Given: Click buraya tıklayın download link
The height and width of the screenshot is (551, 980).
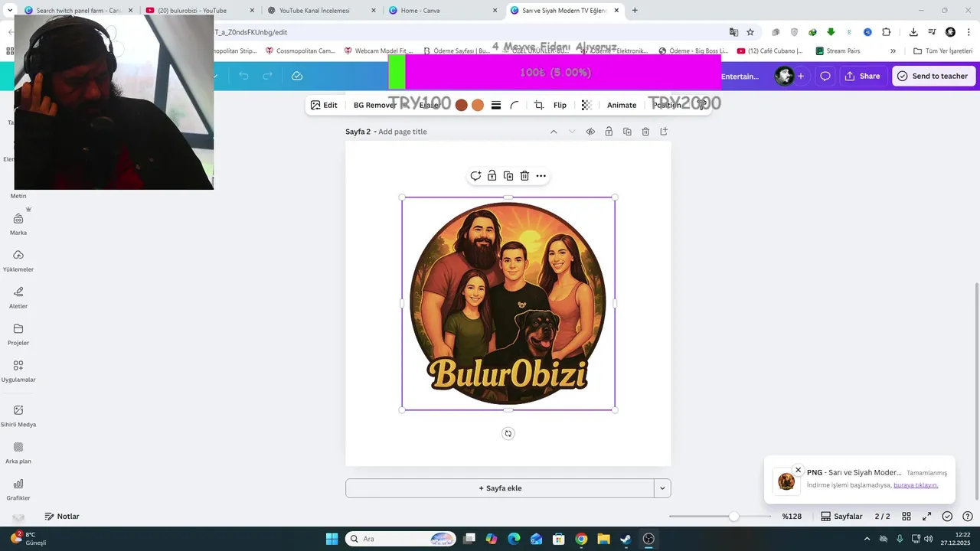Looking at the screenshot, I should click(916, 485).
